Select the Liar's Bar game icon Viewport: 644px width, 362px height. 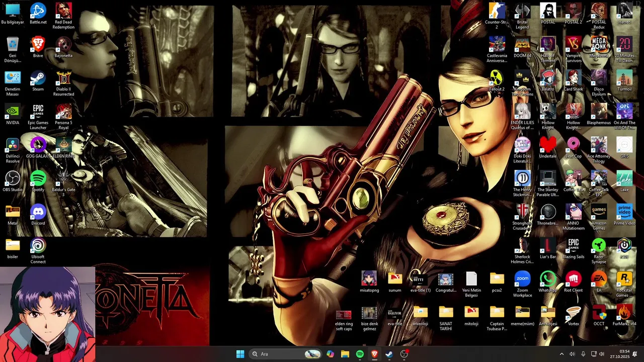coord(548,249)
